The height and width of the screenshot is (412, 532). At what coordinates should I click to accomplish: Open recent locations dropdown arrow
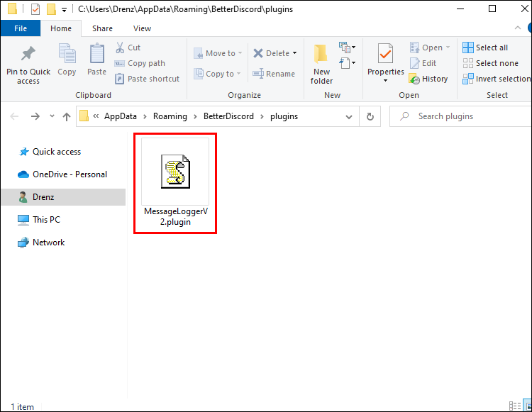pos(52,116)
